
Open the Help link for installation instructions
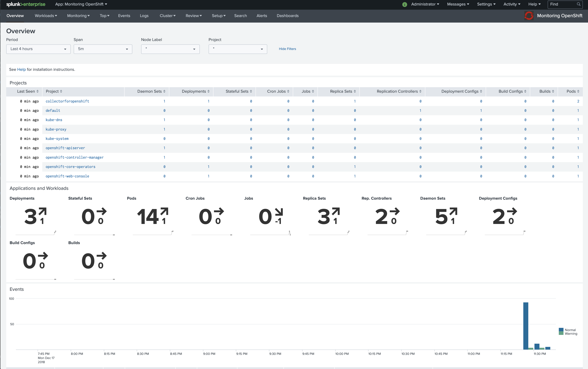[21, 69]
